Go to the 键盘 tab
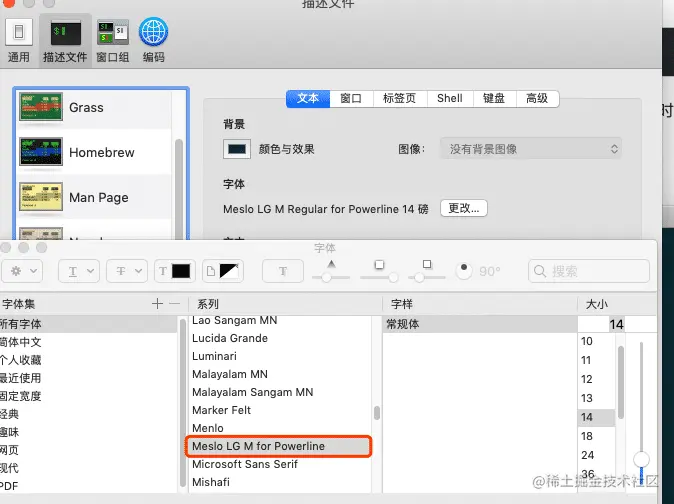This screenshot has height=504, width=674. pos(494,98)
